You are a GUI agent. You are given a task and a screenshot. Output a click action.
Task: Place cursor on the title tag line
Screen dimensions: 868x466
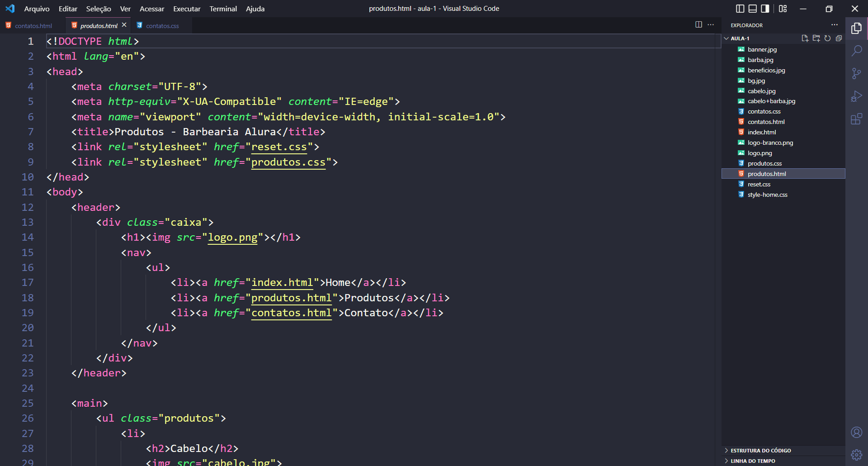198,132
